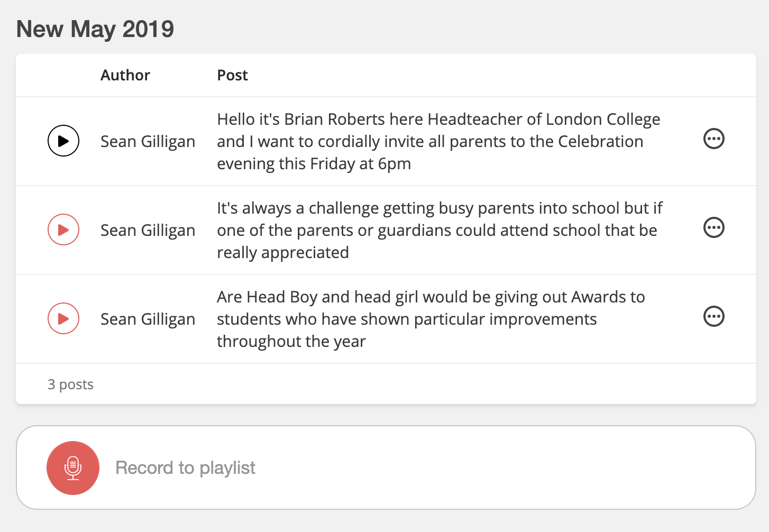
Task: Click the New May 2019 playlist title
Action: point(95,29)
